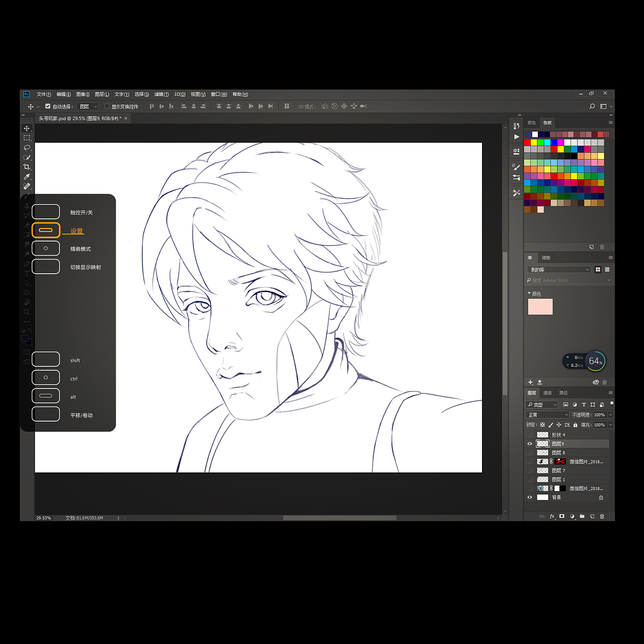Click the 设置 settings button
This screenshot has width=644, height=644.
[x=46, y=230]
